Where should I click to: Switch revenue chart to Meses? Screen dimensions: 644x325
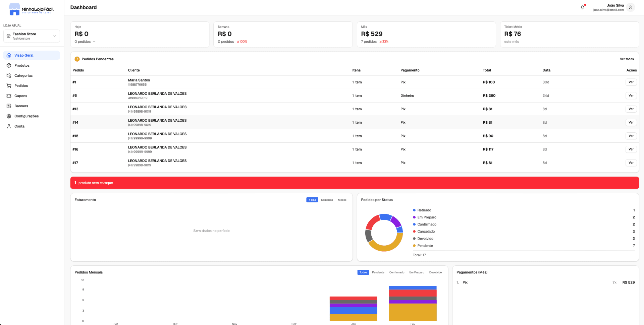click(x=342, y=200)
